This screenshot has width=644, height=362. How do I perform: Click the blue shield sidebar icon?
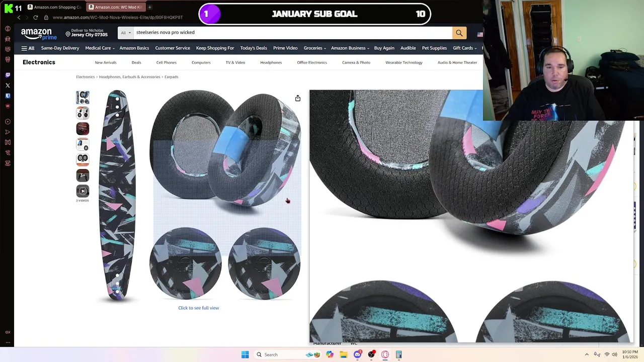[8, 96]
